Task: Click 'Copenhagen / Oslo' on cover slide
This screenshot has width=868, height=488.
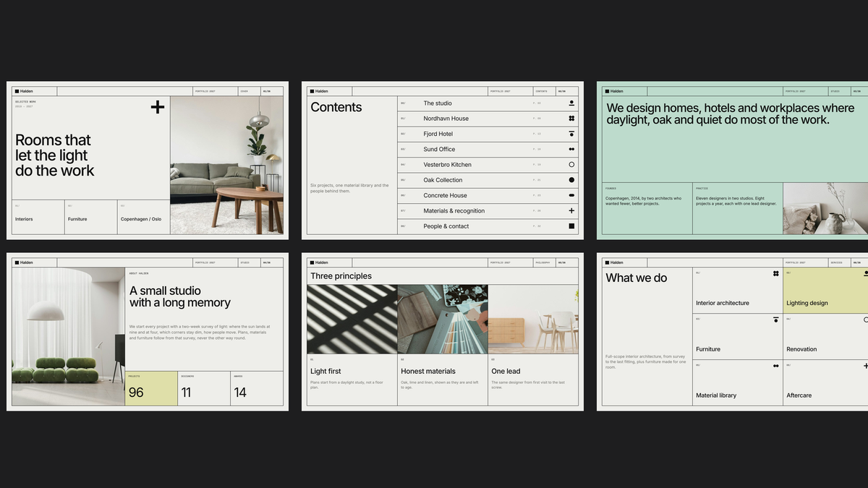Action: coord(141,219)
